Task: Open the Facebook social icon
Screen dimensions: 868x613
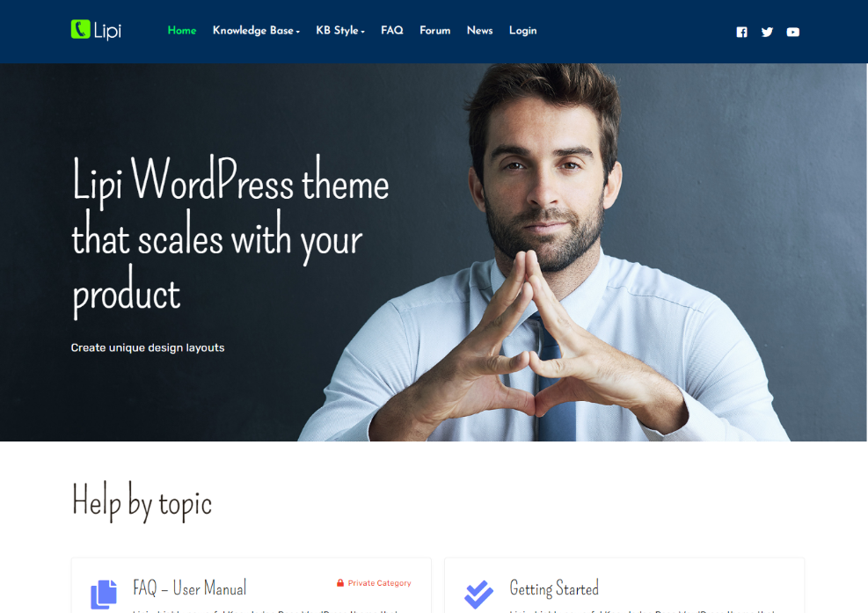Action: pyautogui.click(x=741, y=32)
